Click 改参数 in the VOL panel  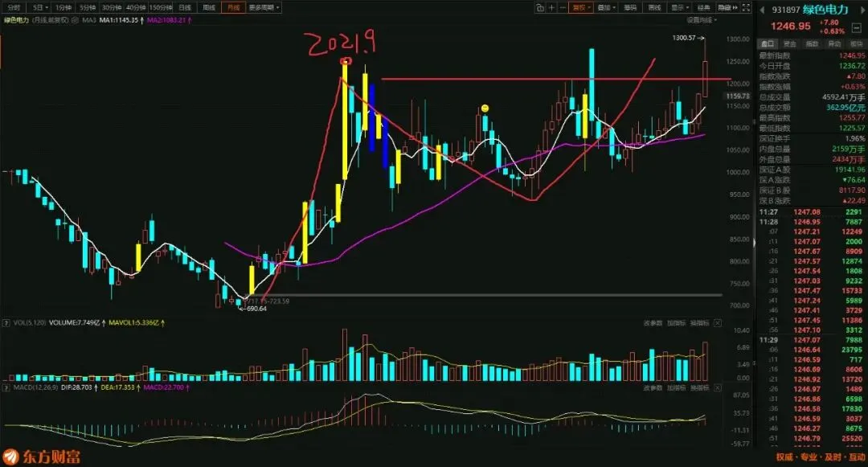click(653, 322)
